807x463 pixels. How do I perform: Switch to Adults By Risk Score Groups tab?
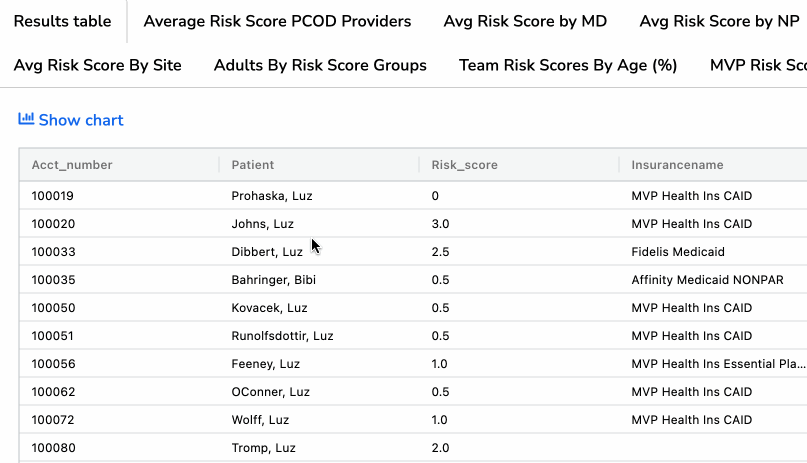pyautogui.click(x=320, y=65)
